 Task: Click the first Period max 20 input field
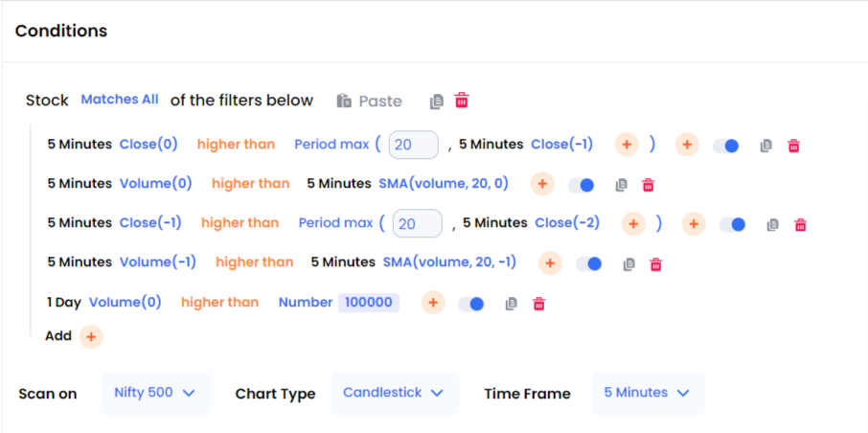414,145
